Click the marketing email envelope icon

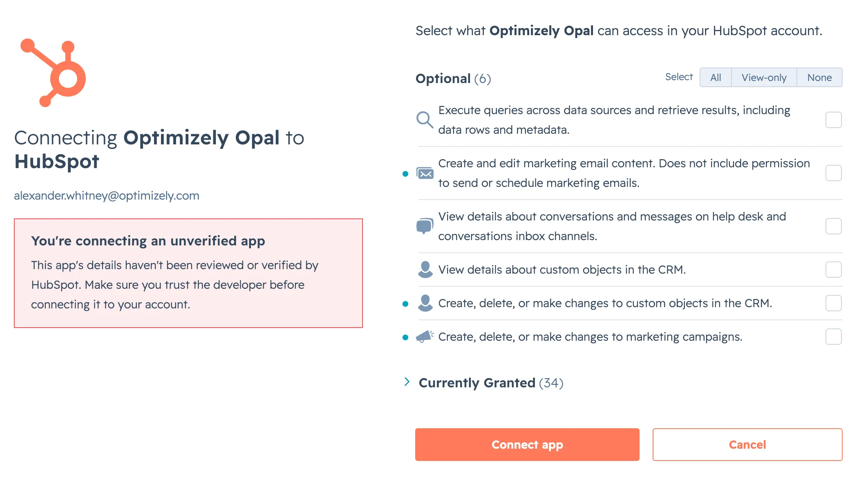pos(425,173)
